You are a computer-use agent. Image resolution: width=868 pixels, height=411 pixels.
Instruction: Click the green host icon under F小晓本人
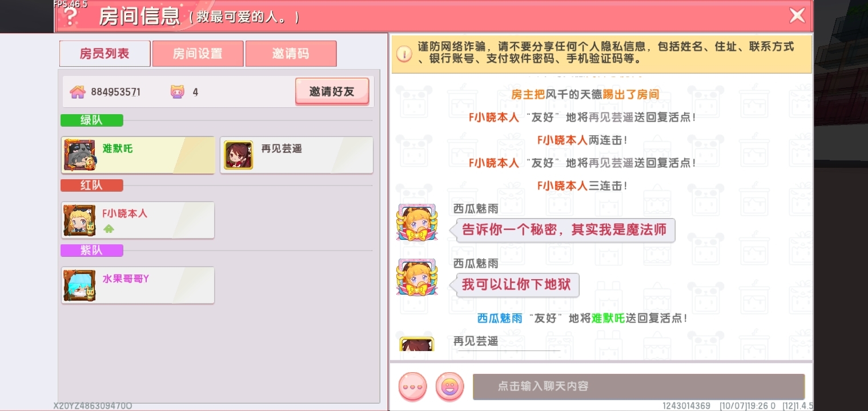(x=108, y=228)
